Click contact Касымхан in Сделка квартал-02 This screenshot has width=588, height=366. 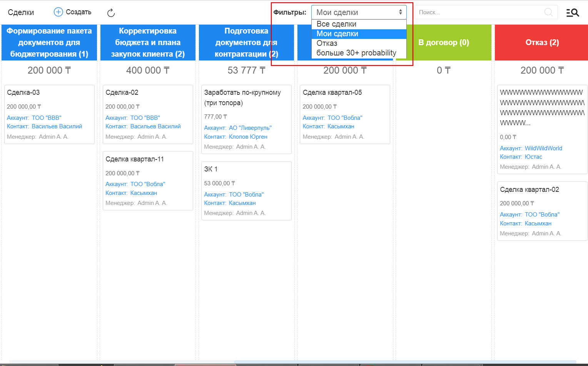click(538, 223)
